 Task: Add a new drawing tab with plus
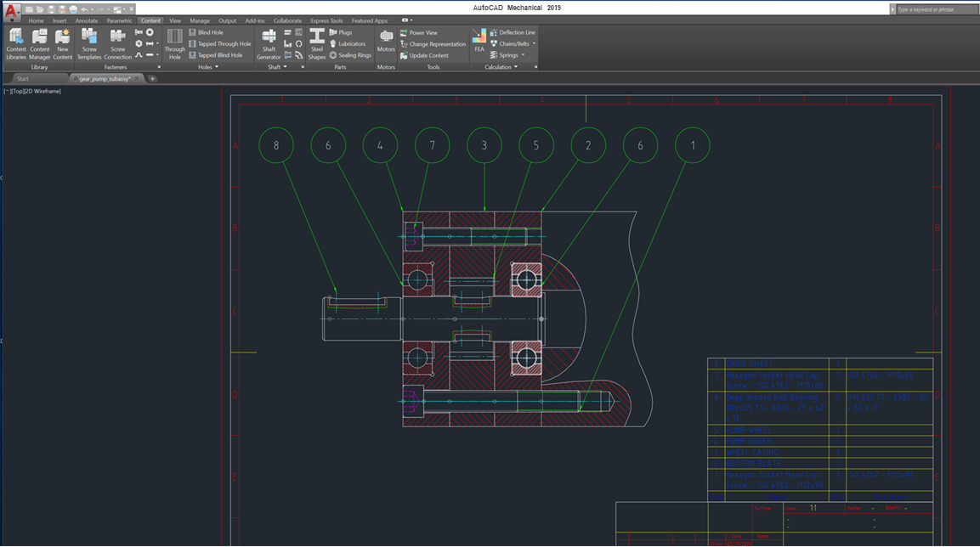tap(153, 78)
